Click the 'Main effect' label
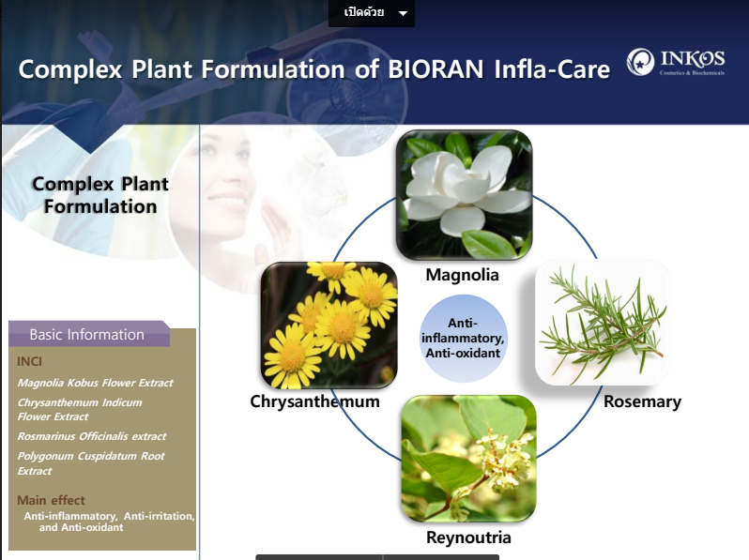749x560 pixels. [x=51, y=500]
